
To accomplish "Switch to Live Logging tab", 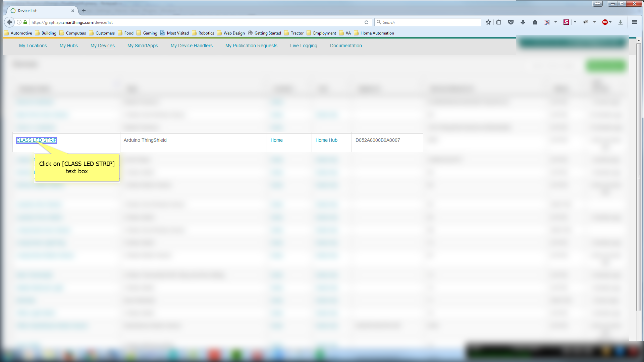I will [x=304, y=46].
